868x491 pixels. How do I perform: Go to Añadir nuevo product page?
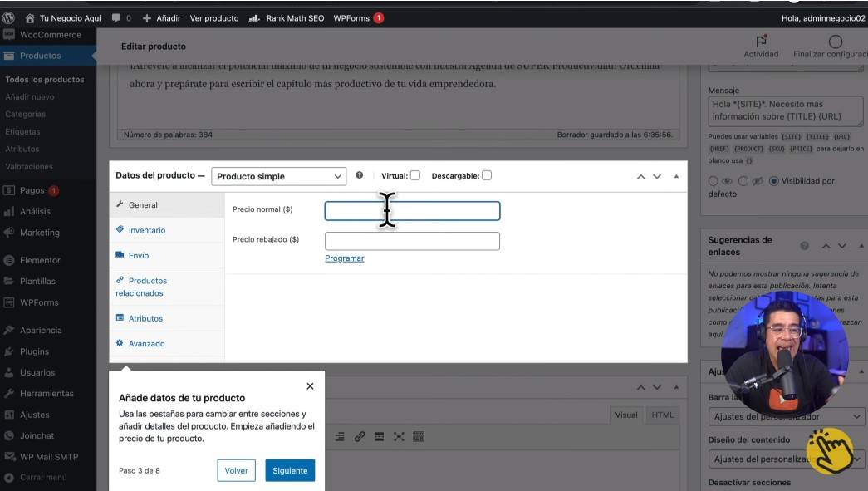30,97
